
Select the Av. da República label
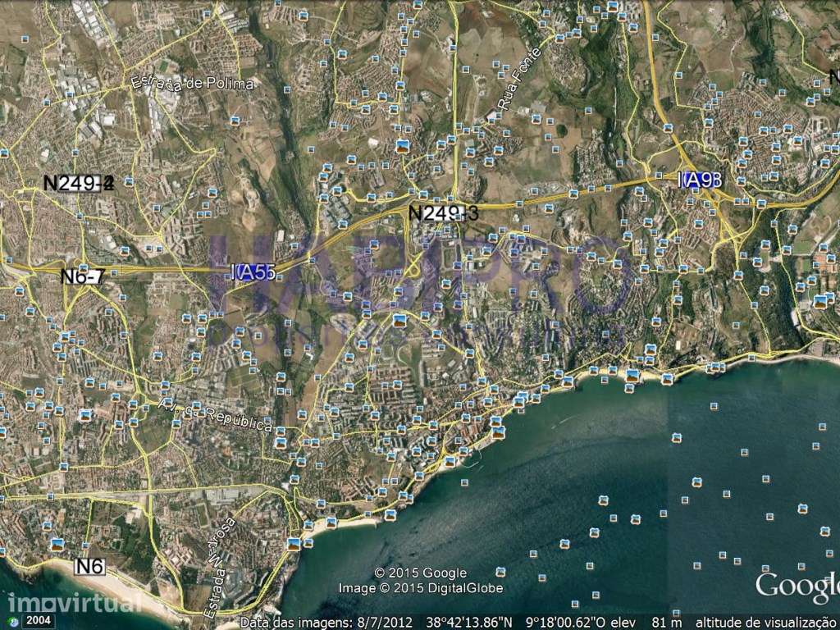point(215,413)
